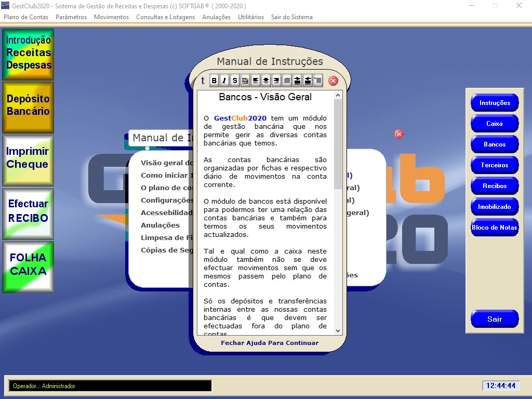Open the text color palette icon
This screenshot has width=532, height=399.
(x=245, y=81)
